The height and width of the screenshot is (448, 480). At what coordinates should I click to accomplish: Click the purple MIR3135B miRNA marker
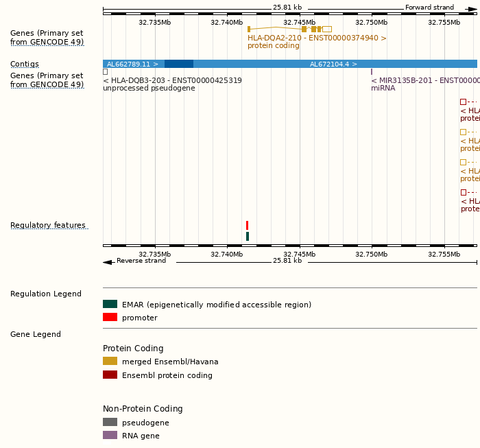[x=372, y=71]
